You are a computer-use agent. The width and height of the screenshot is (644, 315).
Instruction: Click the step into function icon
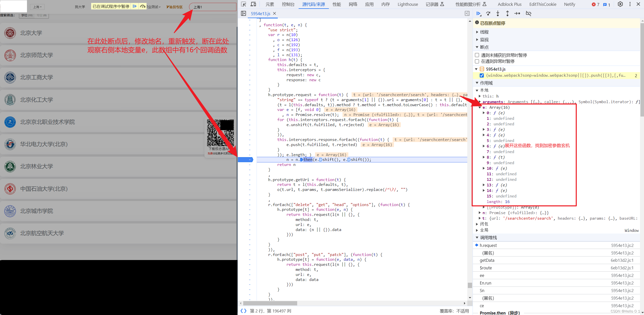[498, 14]
